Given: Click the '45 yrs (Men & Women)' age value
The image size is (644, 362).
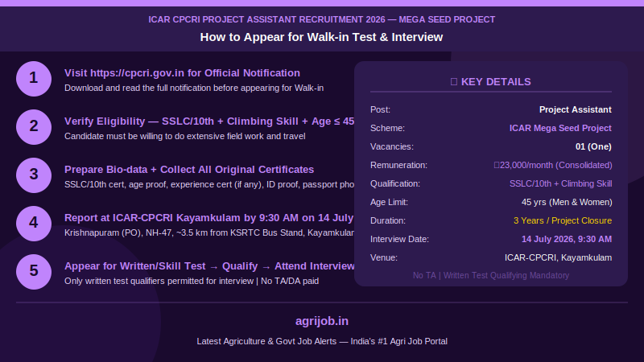Looking at the screenshot, I should click(x=567, y=202).
